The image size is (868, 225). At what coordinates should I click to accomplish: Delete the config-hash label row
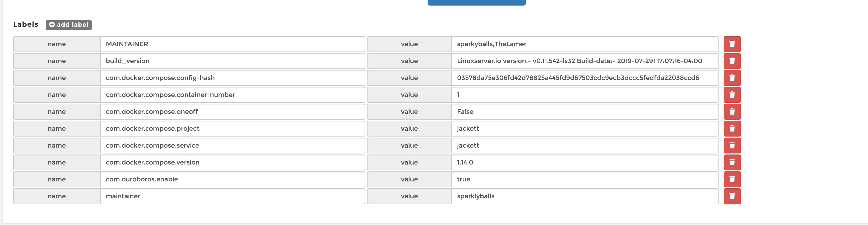pos(732,78)
